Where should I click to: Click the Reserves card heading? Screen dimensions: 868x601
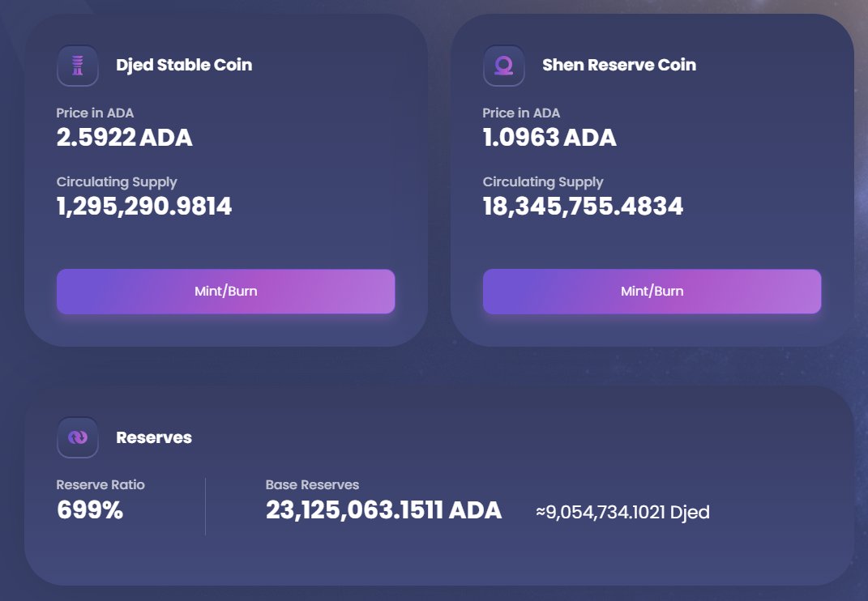click(154, 437)
